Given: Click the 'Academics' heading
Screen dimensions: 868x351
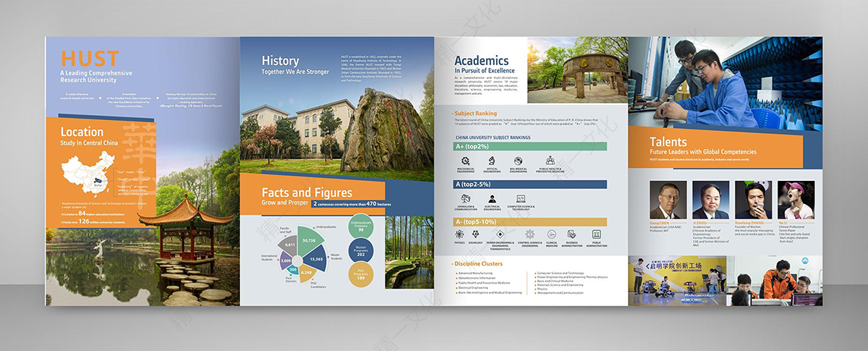Looking at the screenshot, I should pos(481,61).
